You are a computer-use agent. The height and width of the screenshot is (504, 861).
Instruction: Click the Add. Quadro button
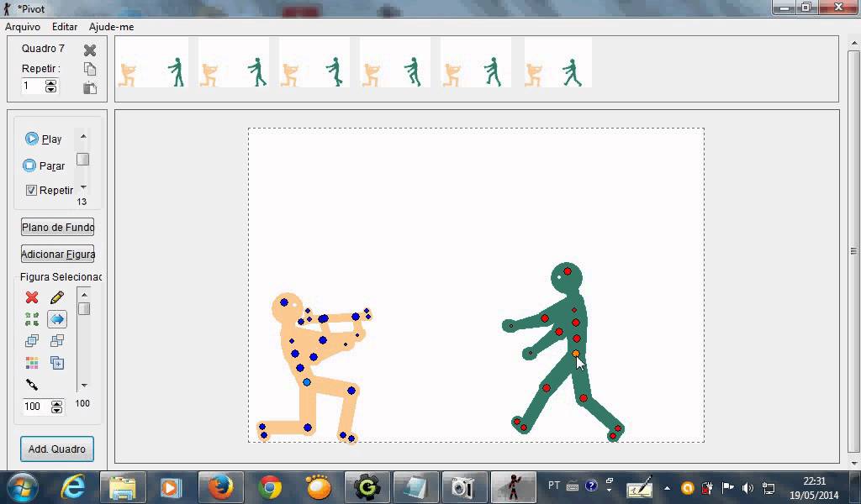tap(57, 449)
